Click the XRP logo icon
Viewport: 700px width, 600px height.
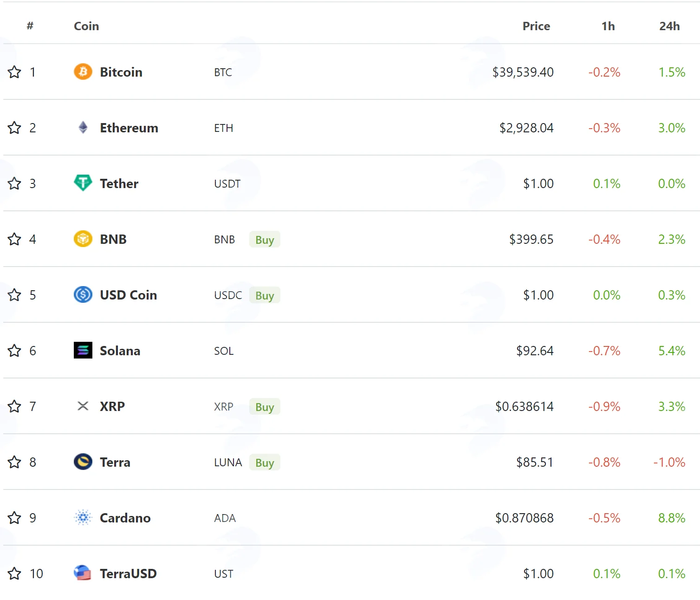[83, 406]
